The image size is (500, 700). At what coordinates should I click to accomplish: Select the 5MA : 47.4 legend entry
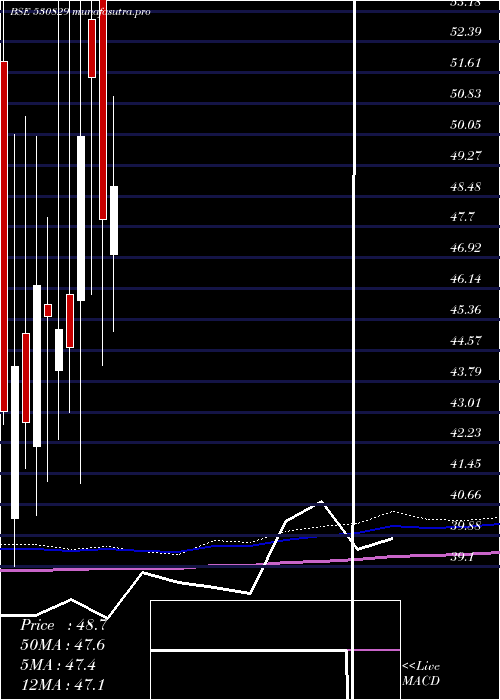coord(58,664)
